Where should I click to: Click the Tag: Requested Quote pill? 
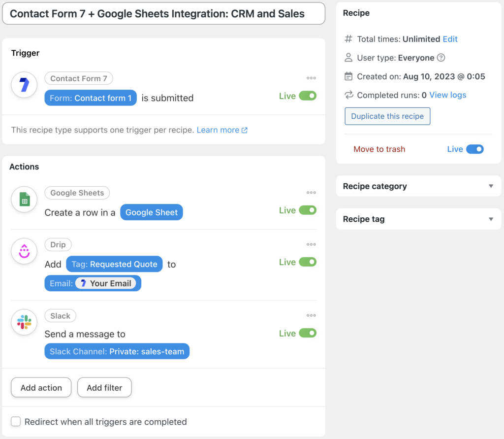point(114,264)
